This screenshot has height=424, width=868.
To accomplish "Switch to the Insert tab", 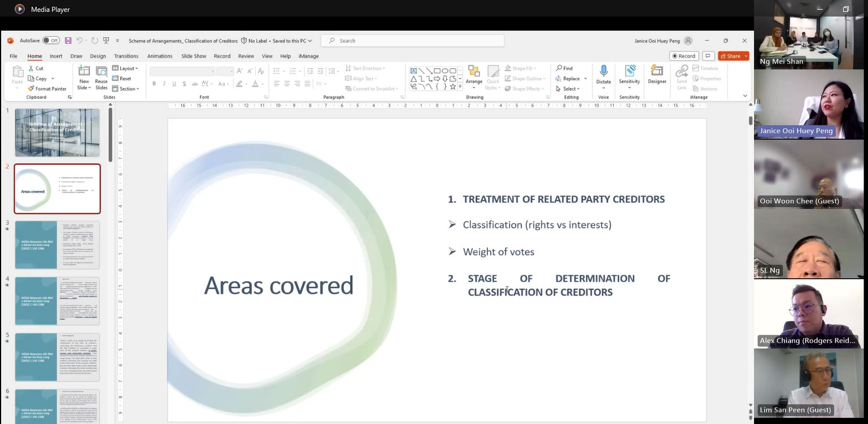I will point(56,56).
